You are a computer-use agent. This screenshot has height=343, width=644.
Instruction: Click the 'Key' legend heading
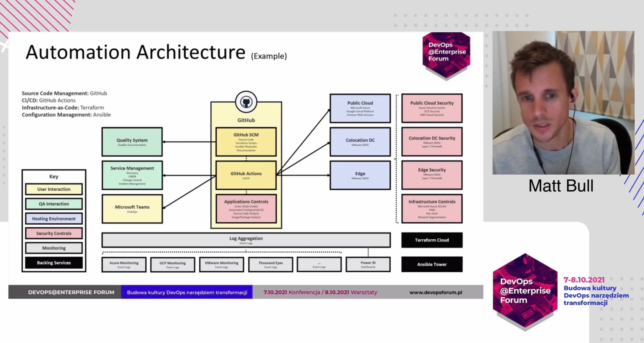pos(54,177)
